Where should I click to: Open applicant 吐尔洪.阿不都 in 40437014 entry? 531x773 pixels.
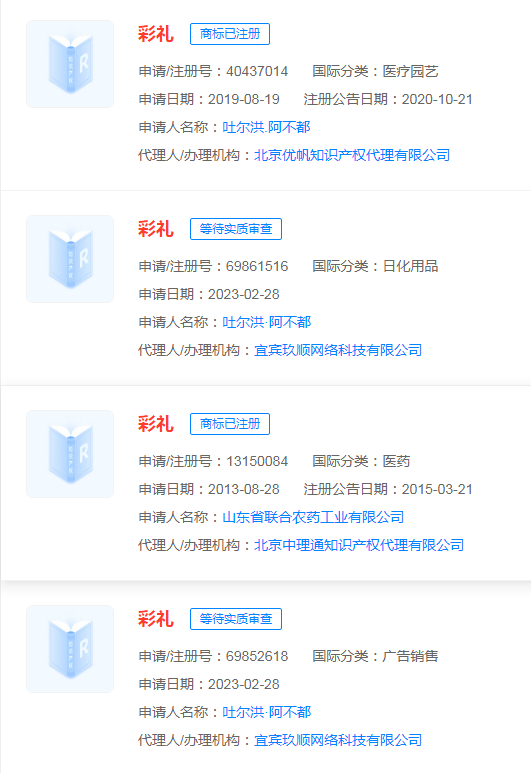pyautogui.click(x=266, y=127)
